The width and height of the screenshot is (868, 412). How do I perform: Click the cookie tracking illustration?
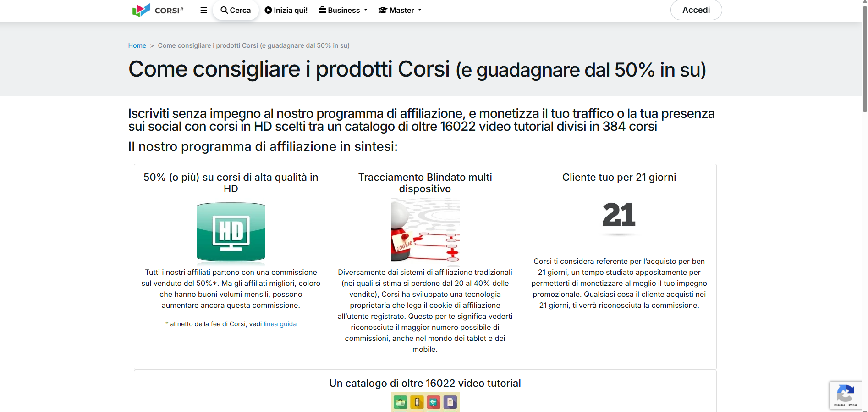tap(425, 232)
